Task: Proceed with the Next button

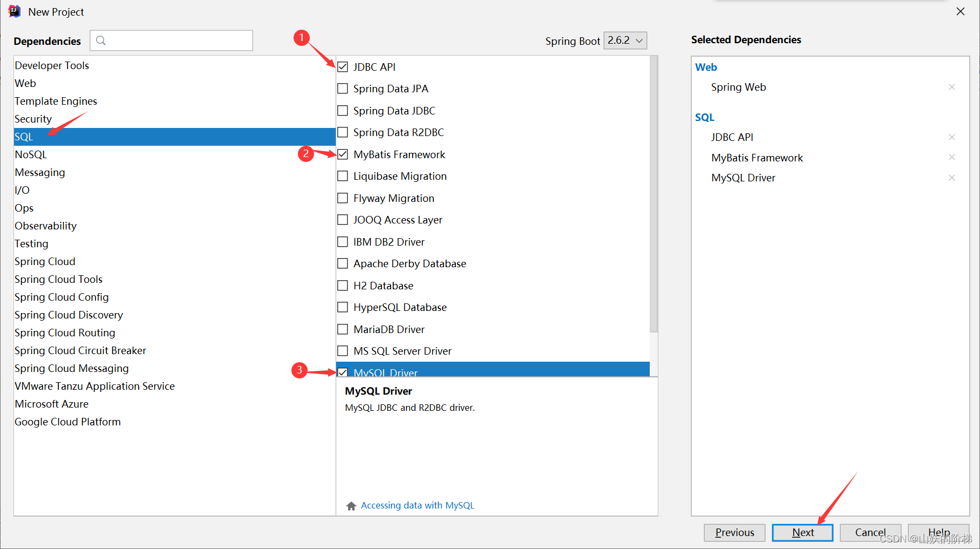Action: (802, 532)
